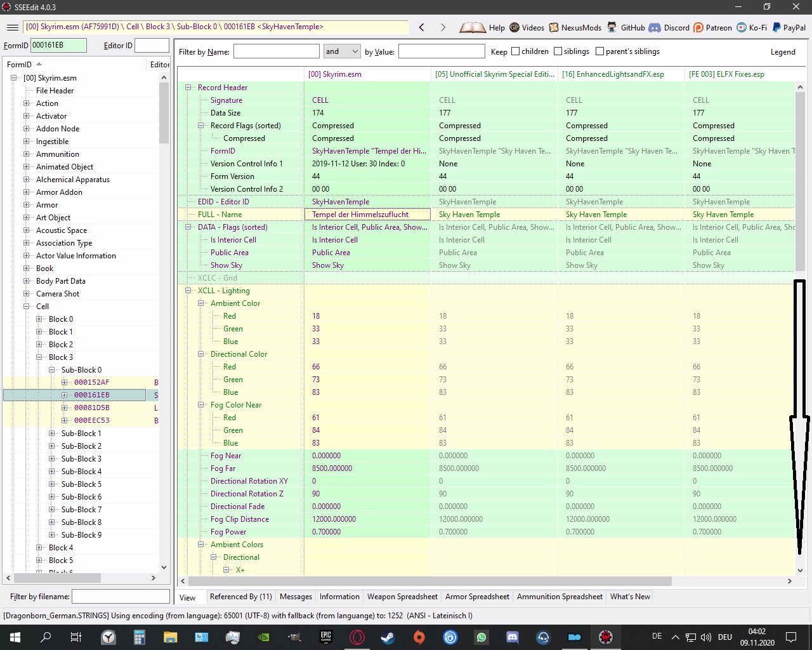Screen dimensions: 812x650
Task: Click the horizontal scrollbar in record view
Action: (430, 581)
